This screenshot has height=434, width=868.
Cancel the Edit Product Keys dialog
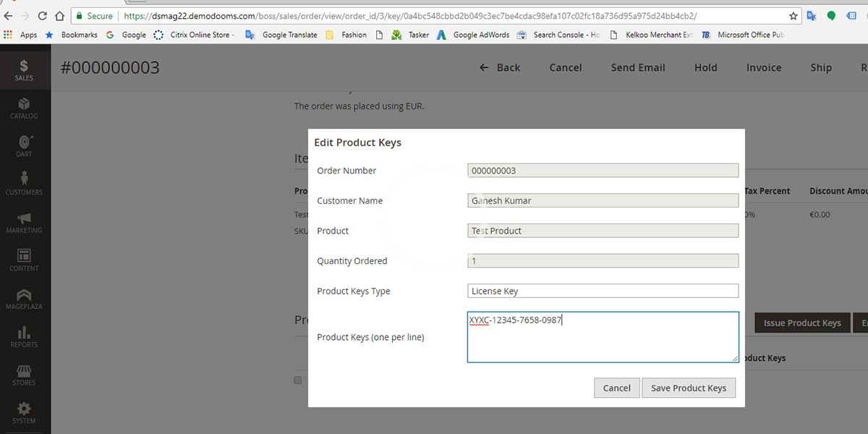(x=616, y=388)
